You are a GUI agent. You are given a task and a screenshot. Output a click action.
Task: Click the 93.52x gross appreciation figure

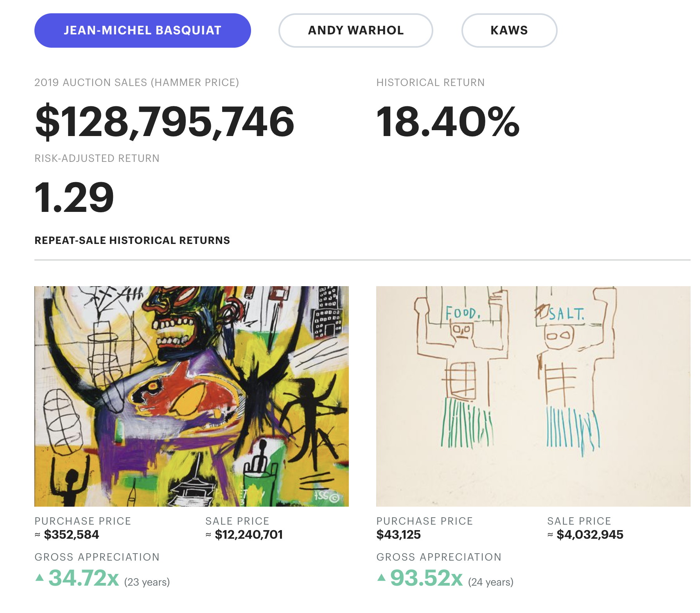click(x=426, y=578)
